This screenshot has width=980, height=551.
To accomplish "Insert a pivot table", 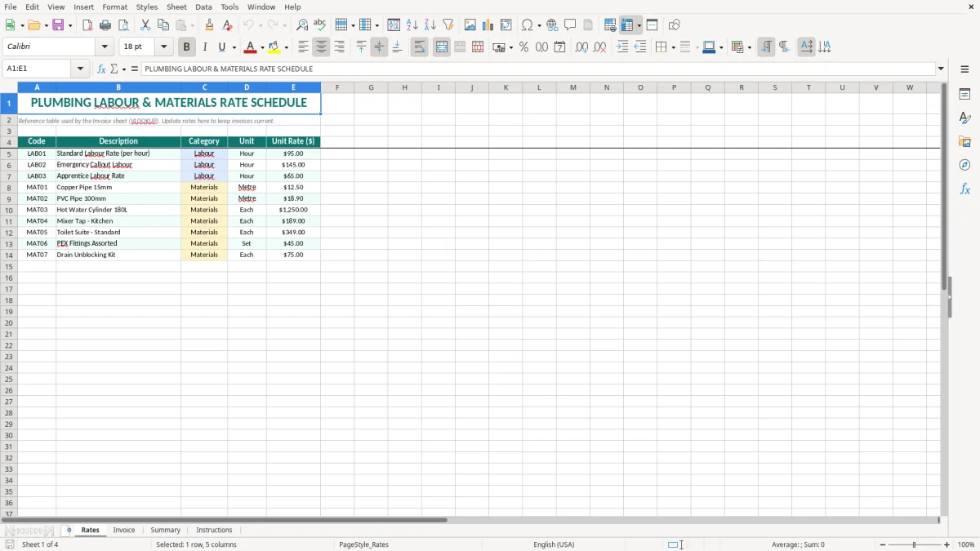I will [x=506, y=25].
